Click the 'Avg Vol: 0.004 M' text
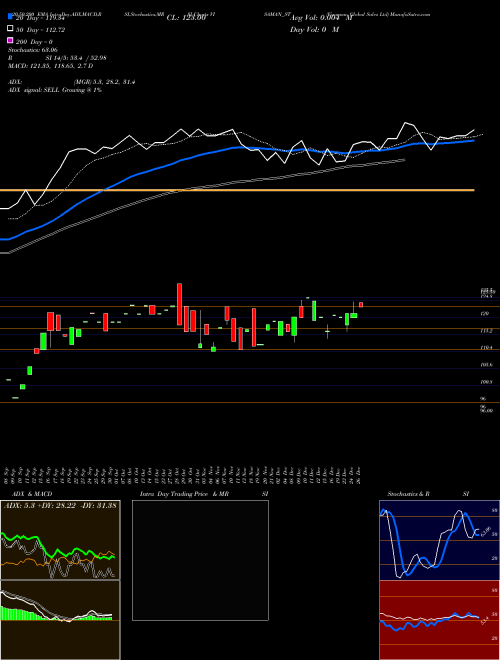This screenshot has height=660, width=500. coord(321,18)
